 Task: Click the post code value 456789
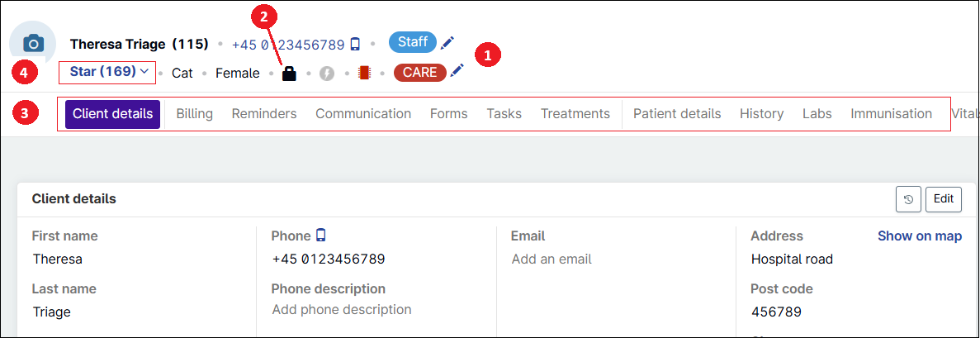click(x=776, y=312)
